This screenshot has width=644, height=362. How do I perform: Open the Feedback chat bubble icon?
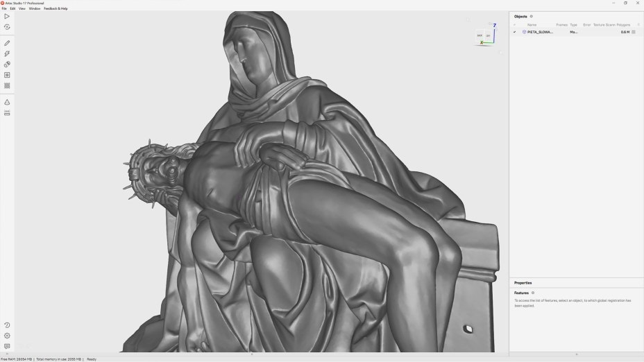click(7, 346)
